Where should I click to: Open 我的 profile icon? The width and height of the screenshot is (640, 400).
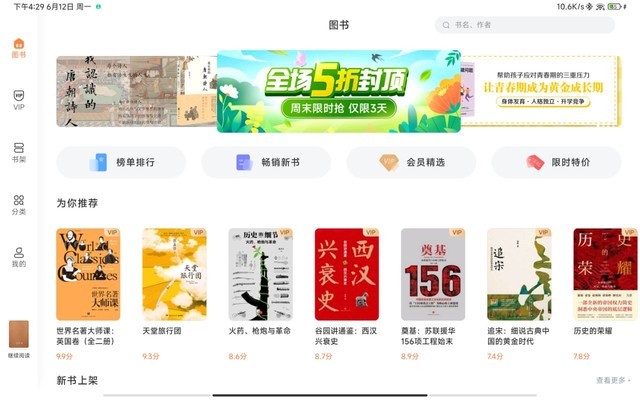pos(19,252)
